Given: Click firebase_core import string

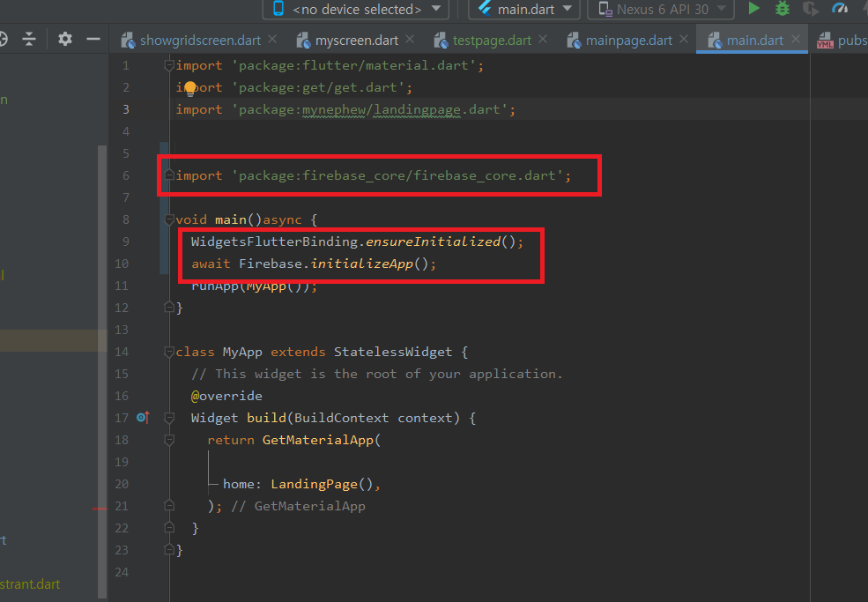Looking at the screenshot, I should 397,175.
